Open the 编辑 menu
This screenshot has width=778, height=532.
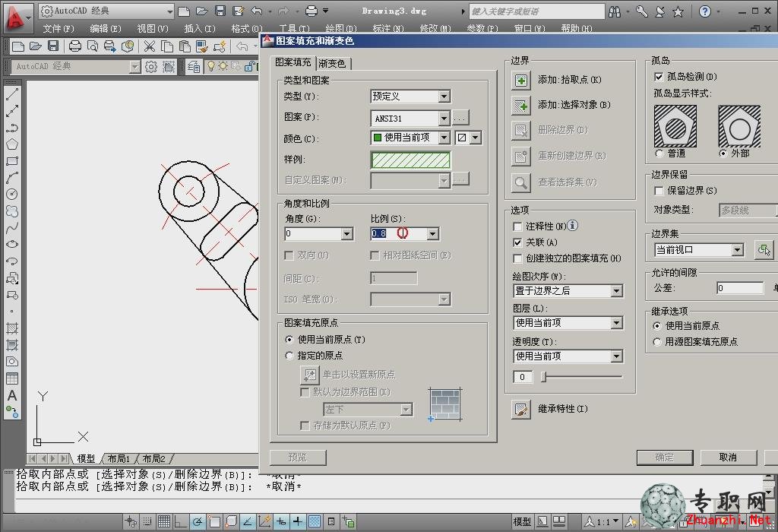pyautogui.click(x=105, y=29)
